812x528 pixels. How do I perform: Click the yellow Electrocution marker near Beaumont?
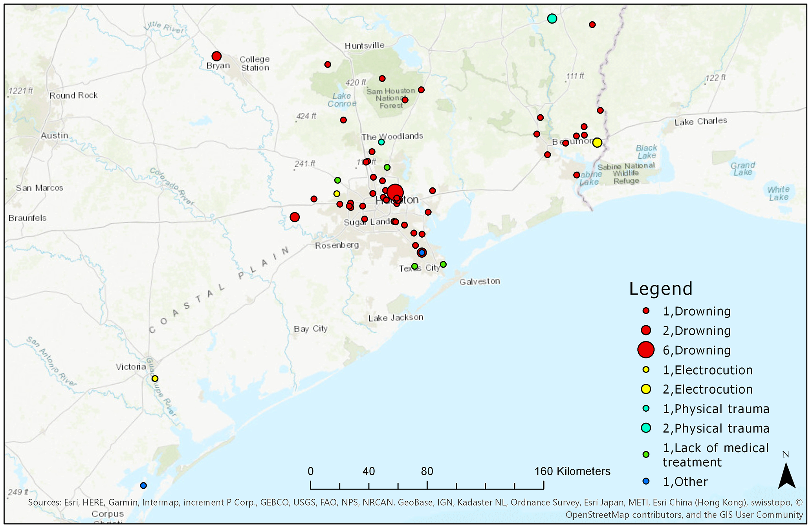(597, 143)
